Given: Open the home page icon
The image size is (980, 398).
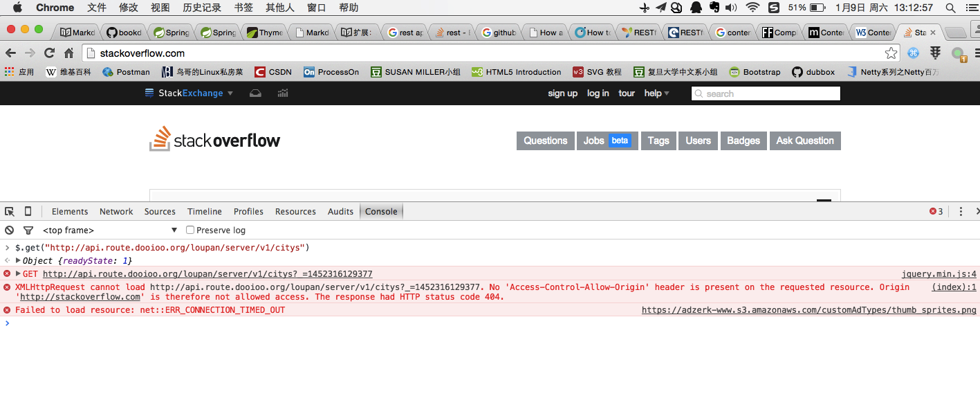Looking at the screenshot, I should [x=68, y=53].
